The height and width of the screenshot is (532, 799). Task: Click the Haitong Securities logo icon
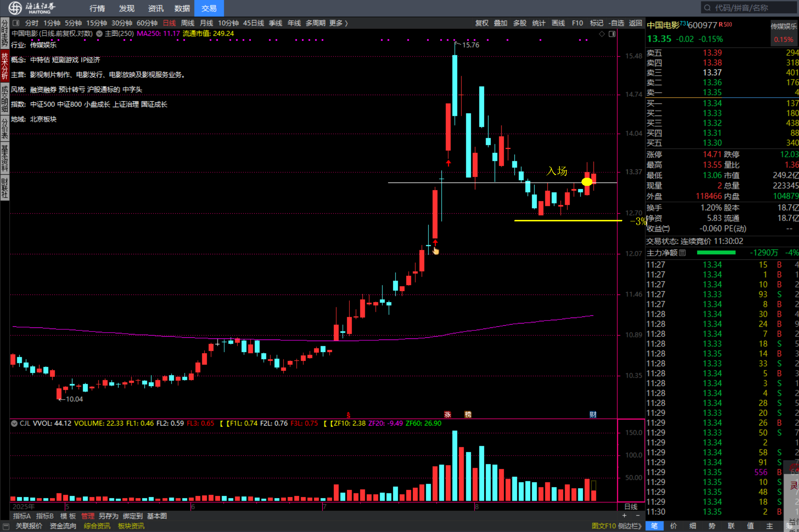coord(15,8)
